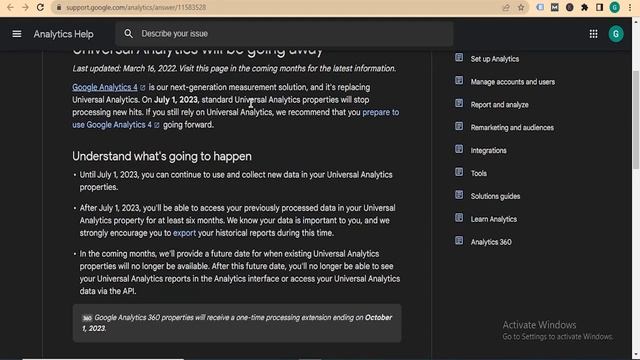640x360 pixels.
Task: Click the 'Until July 1, 2023' bullet
Action: click(236, 181)
